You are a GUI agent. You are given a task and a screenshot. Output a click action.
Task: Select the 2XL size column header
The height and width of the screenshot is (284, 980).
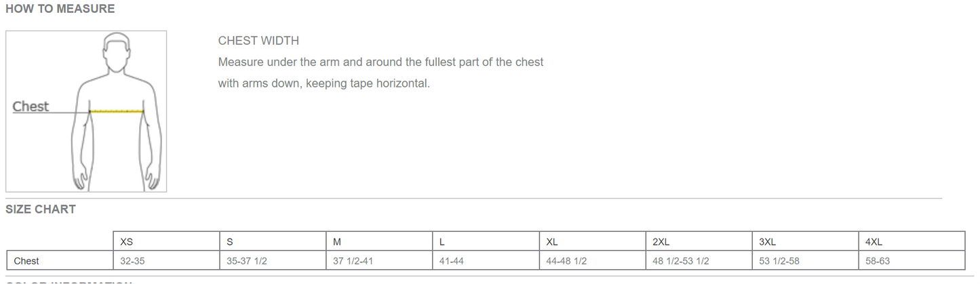click(x=661, y=242)
